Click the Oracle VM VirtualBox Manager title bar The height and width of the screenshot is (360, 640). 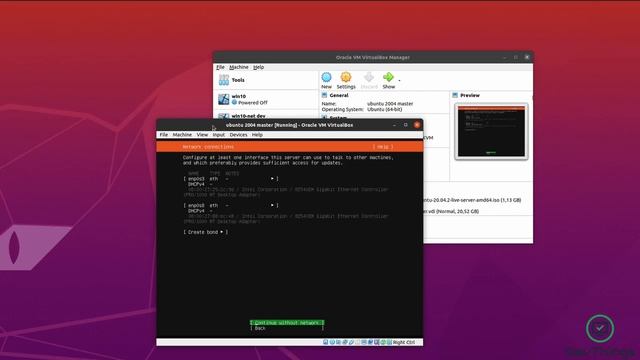coord(373,57)
